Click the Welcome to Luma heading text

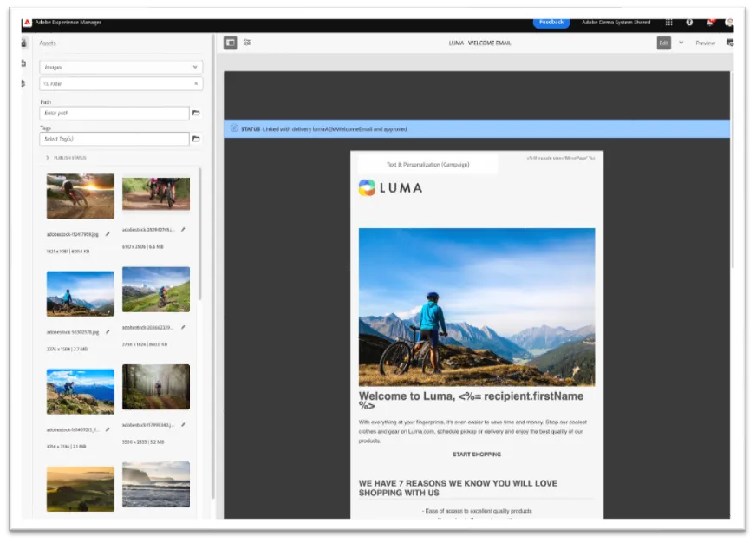tap(471, 400)
